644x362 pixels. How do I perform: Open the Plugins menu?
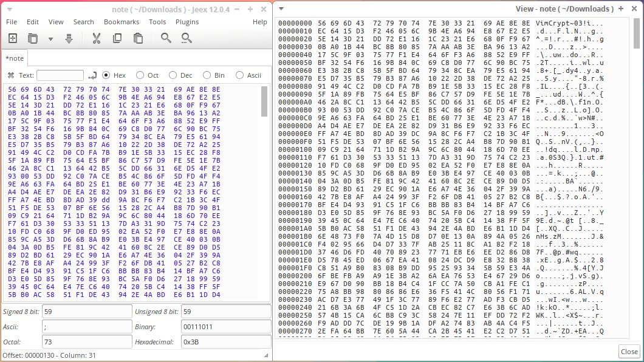tap(187, 22)
